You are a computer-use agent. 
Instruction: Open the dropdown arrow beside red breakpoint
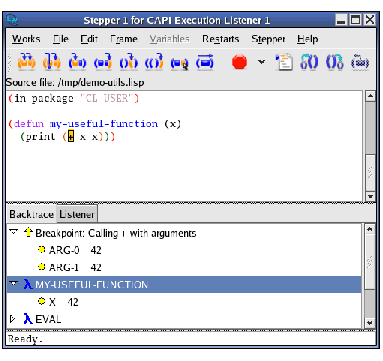(262, 62)
